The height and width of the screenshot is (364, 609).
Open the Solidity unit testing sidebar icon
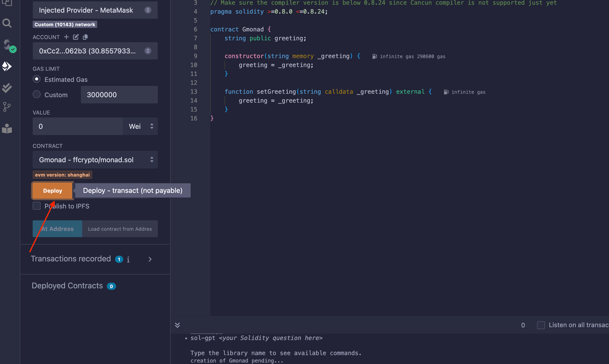pos(7,88)
